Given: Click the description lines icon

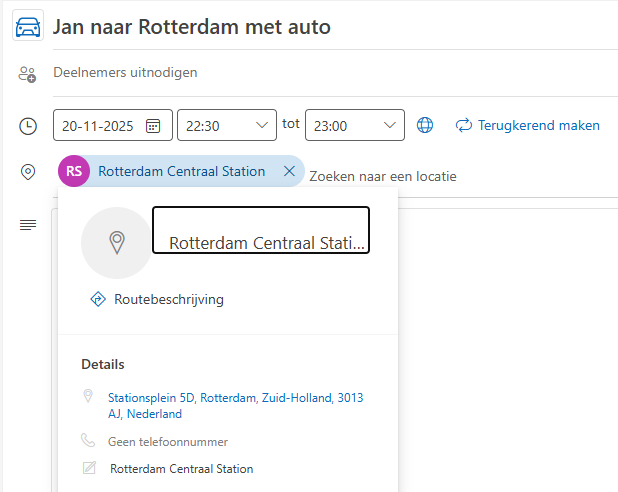Looking at the screenshot, I should click(28, 224).
